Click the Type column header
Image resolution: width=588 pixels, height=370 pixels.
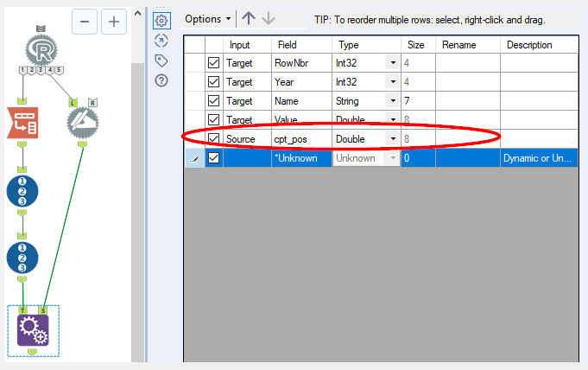pyautogui.click(x=366, y=45)
